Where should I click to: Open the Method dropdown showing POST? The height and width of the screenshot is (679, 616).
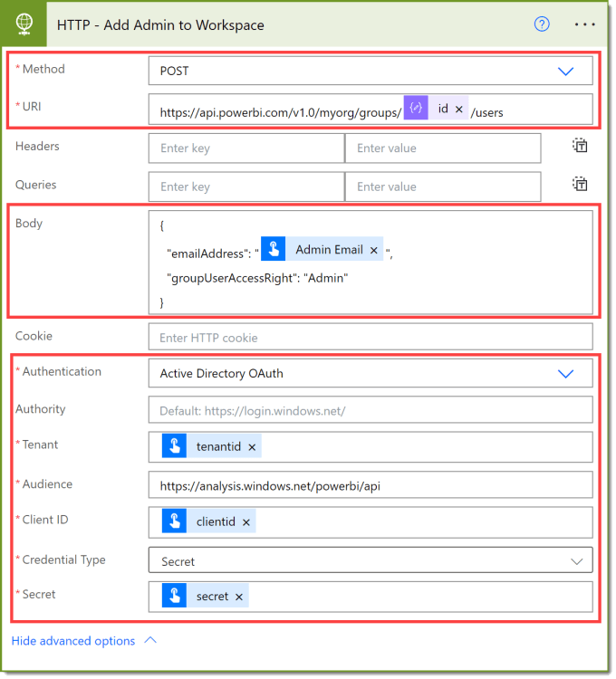coord(371,71)
